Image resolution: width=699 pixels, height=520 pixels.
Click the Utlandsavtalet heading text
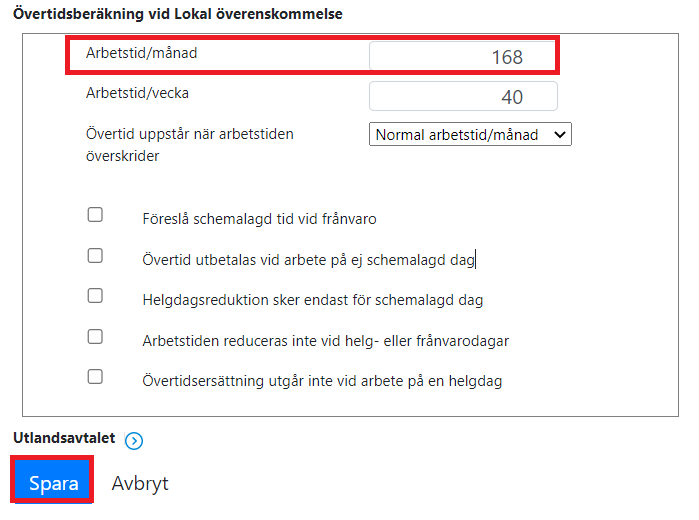(x=64, y=438)
